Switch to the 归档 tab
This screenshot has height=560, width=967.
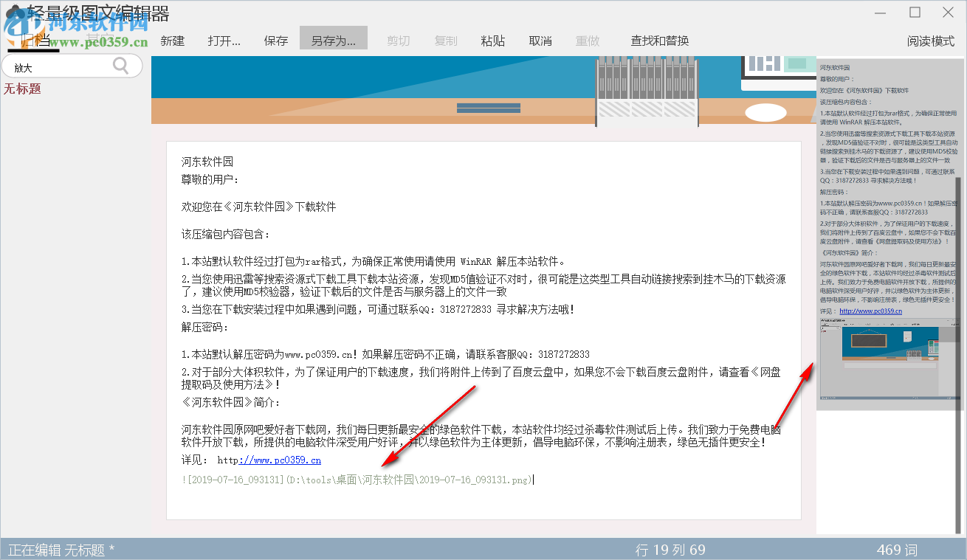[33, 41]
